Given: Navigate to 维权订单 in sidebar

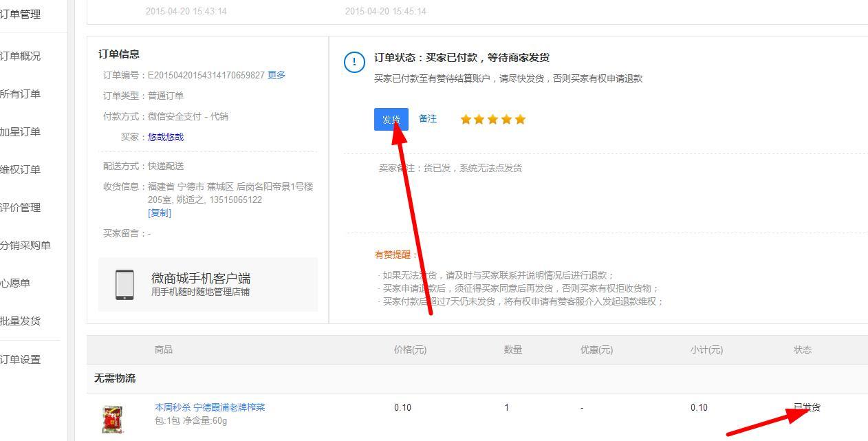Looking at the screenshot, I should [x=21, y=170].
